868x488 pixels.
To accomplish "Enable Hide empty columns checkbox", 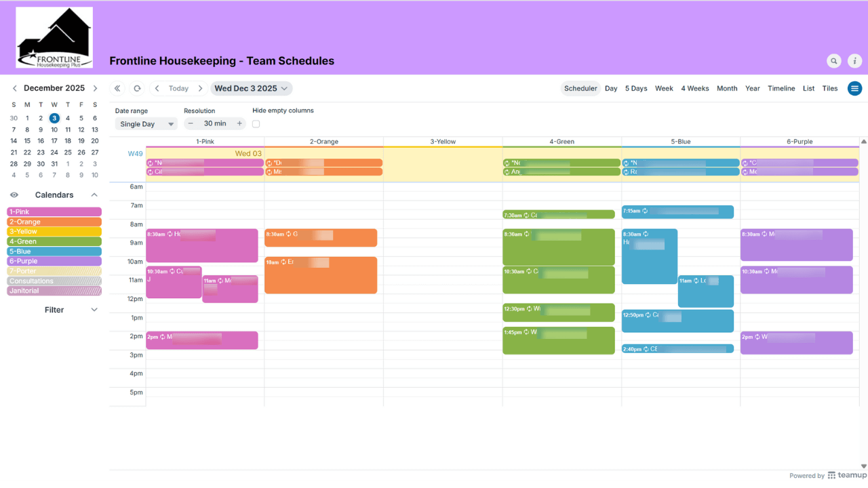I will [256, 124].
